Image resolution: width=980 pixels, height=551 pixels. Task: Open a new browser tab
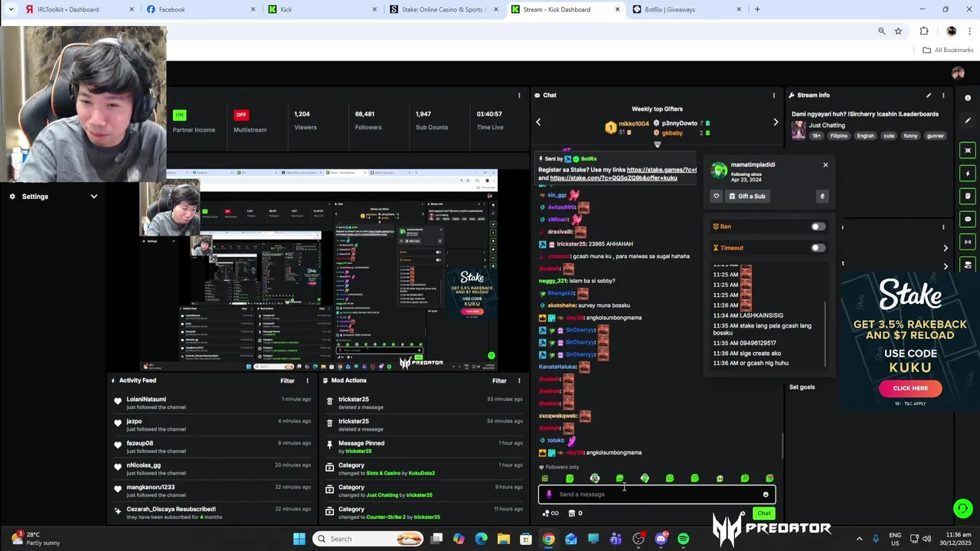757,10
